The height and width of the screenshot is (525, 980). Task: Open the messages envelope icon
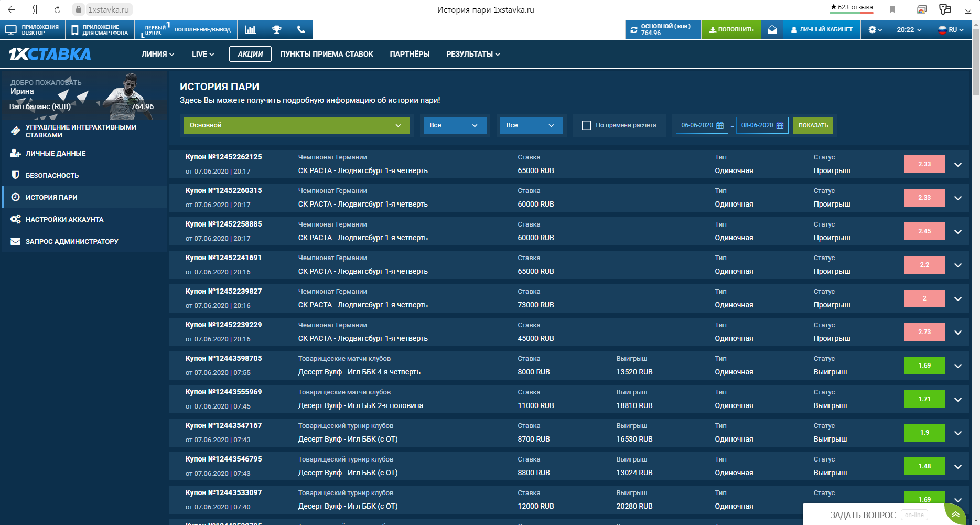point(772,30)
